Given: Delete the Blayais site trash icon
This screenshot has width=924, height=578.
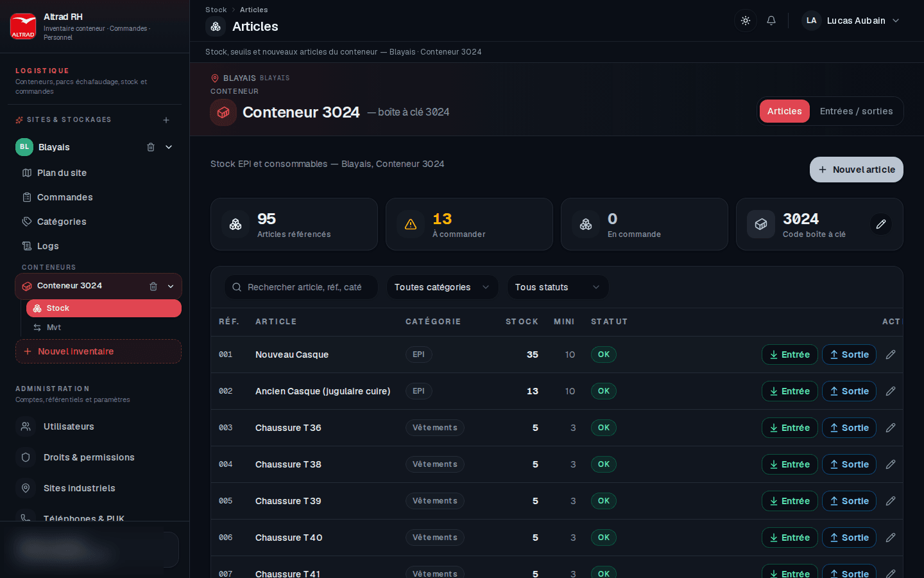Looking at the screenshot, I should tap(151, 147).
